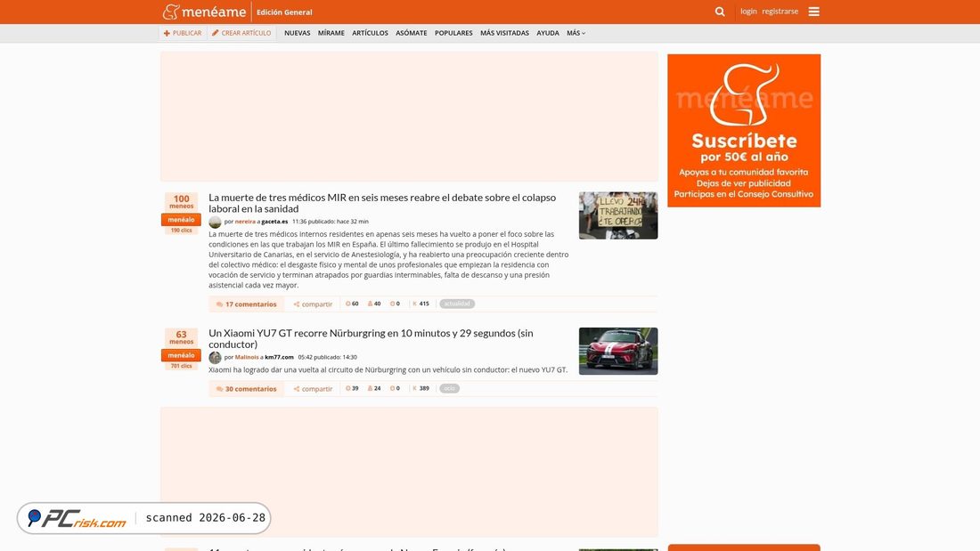Click the karma count 389 on Xiaomi story
The height and width of the screenshot is (551, 980).
(x=421, y=389)
